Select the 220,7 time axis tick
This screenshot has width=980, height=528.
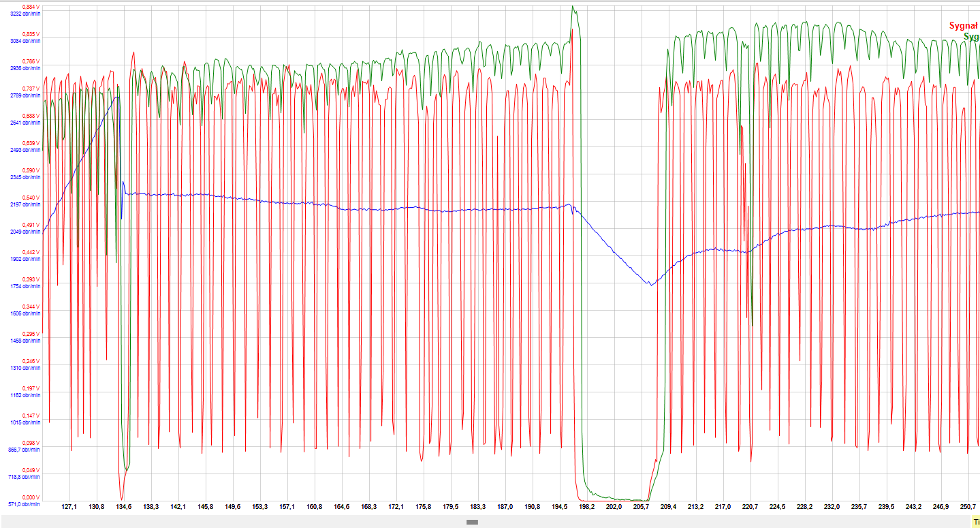[750, 507]
